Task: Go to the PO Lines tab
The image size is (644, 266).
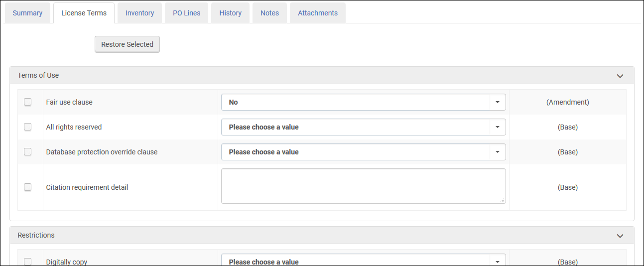Action: click(x=187, y=13)
